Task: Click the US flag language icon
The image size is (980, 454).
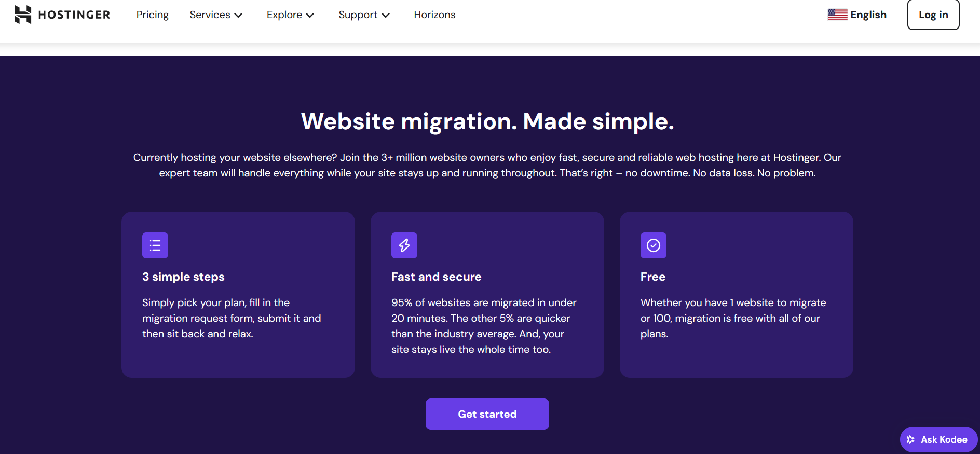Action: 837,15
